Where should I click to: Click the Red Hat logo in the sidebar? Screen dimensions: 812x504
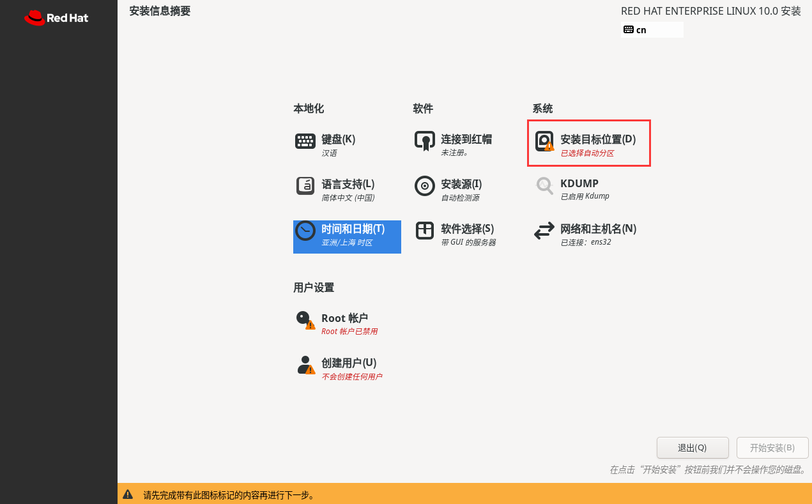[x=56, y=18]
